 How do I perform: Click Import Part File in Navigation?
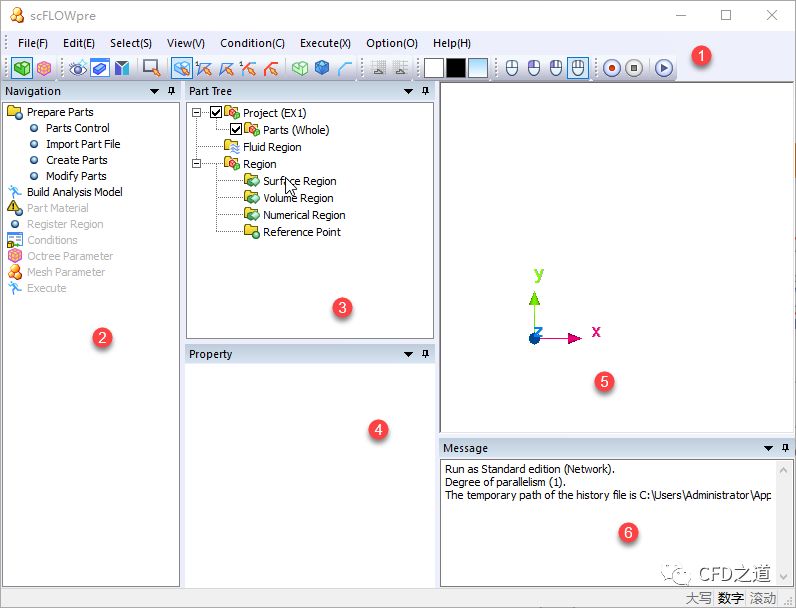82,144
